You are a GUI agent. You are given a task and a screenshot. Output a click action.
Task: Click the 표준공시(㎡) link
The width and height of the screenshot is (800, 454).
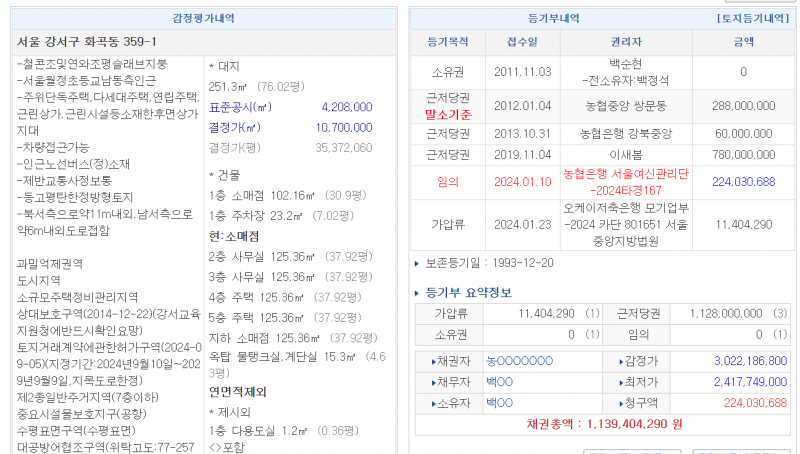[x=240, y=107]
